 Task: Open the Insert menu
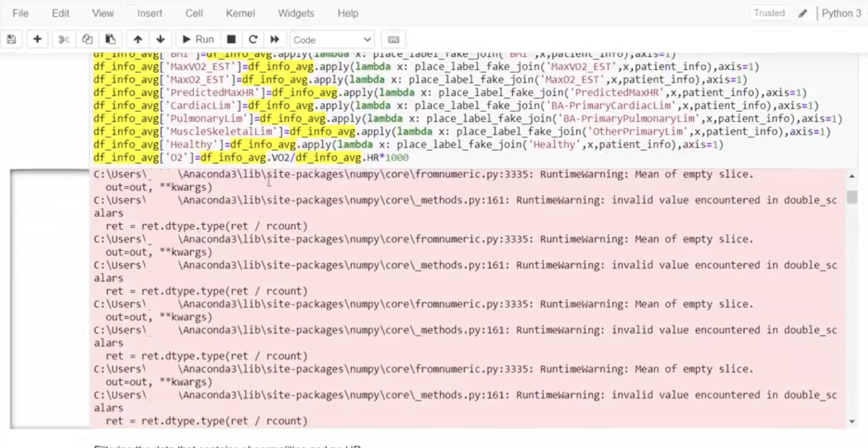(149, 13)
